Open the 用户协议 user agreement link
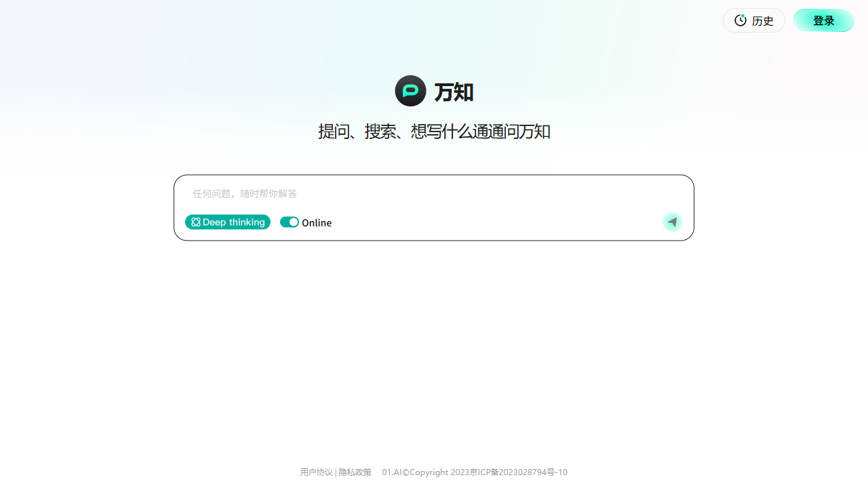This screenshot has width=868, height=488. tap(316, 472)
